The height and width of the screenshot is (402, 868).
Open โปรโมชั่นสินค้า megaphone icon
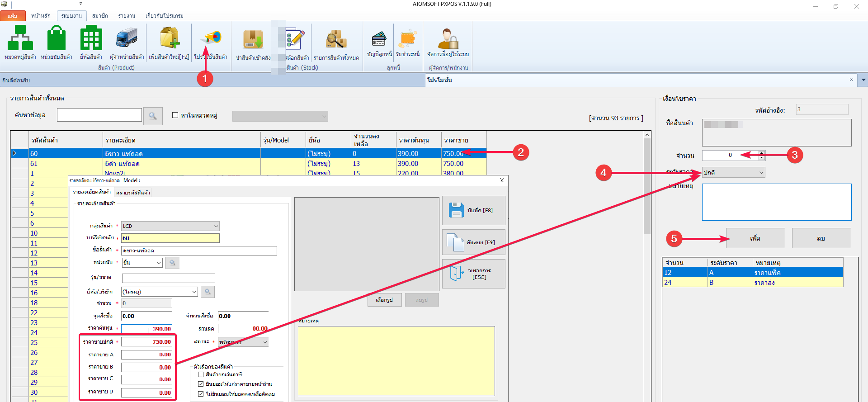pos(211,38)
